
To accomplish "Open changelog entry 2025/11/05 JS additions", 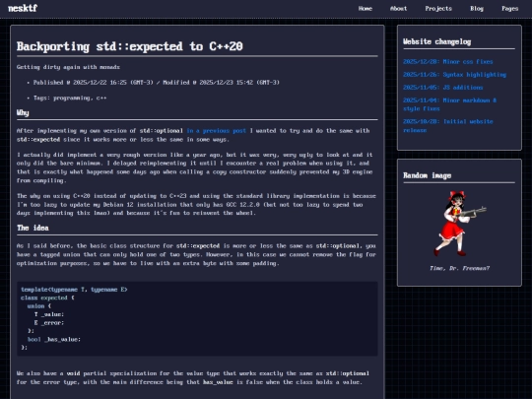I will click(x=442, y=88).
